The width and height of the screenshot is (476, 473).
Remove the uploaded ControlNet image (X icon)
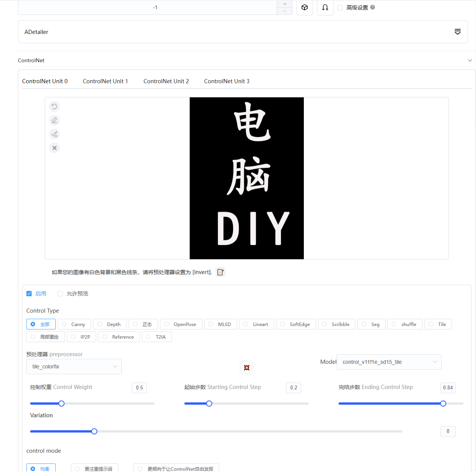pyautogui.click(x=55, y=148)
